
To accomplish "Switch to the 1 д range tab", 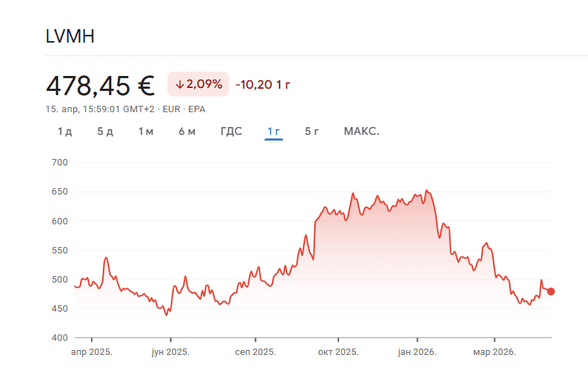I will pyautogui.click(x=65, y=131).
